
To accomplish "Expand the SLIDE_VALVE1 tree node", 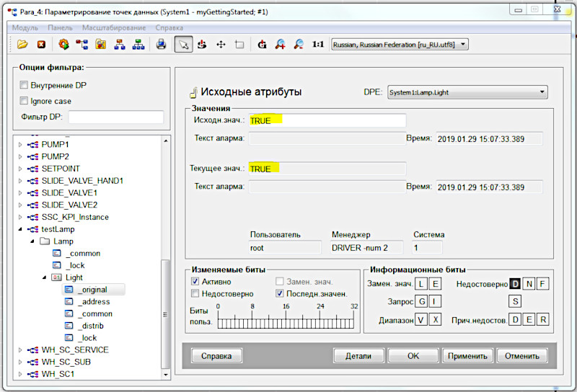I will pos(20,193).
